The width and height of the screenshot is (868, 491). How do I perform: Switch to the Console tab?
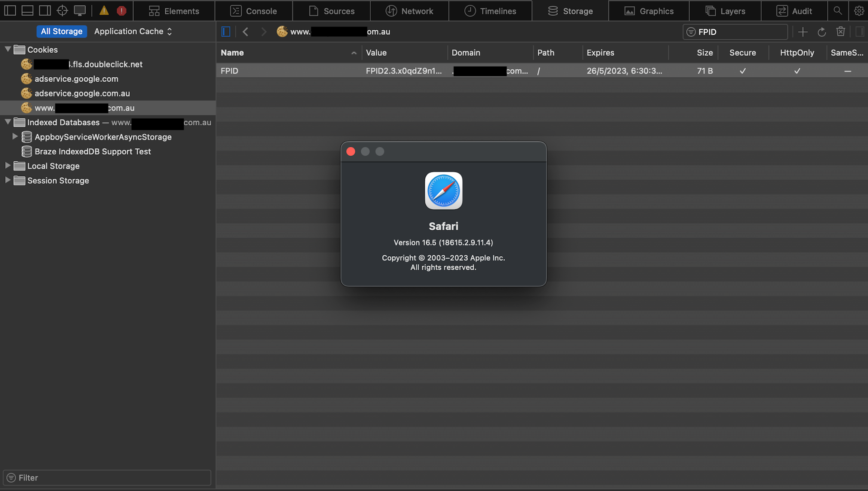pyautogui.click(x=254, y=11)
